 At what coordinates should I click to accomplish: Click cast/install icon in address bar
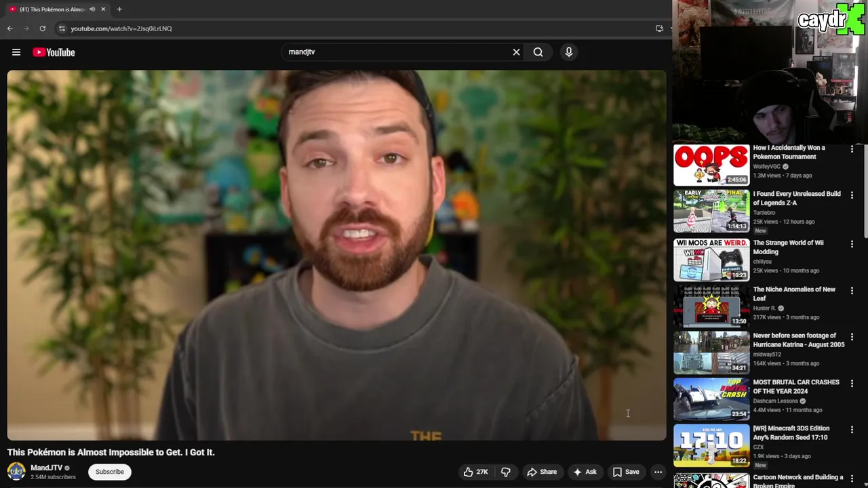coord(659,28)
